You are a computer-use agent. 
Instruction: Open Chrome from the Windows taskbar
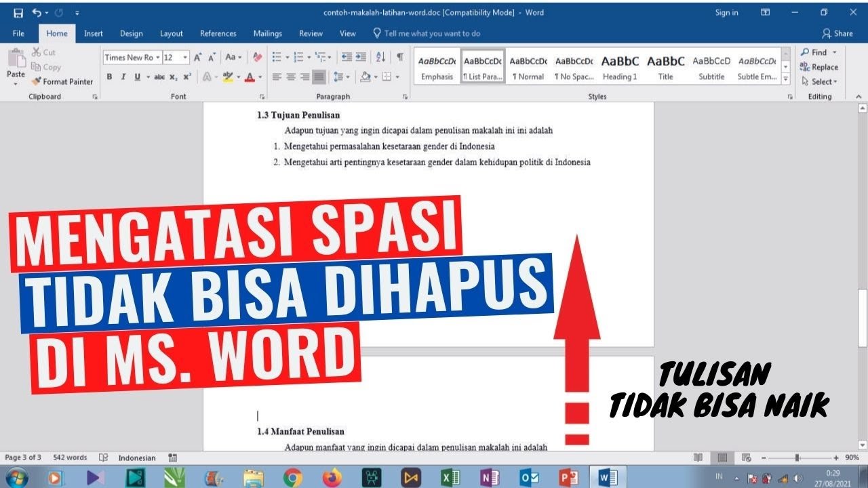click(x=293, y=478)
